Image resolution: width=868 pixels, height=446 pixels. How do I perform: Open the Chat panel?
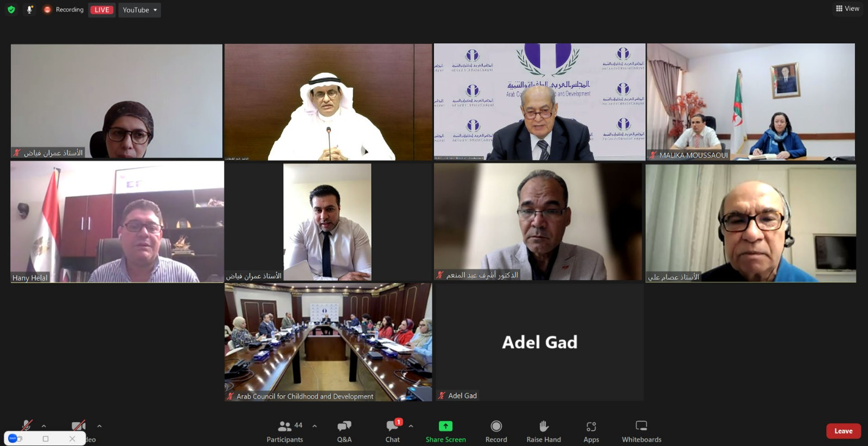pos(393,431)
